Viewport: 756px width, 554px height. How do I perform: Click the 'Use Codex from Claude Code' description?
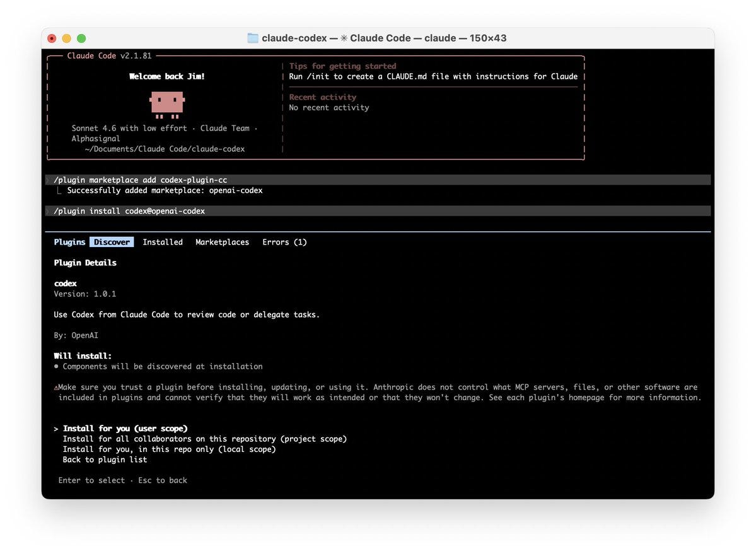(187, 315)
